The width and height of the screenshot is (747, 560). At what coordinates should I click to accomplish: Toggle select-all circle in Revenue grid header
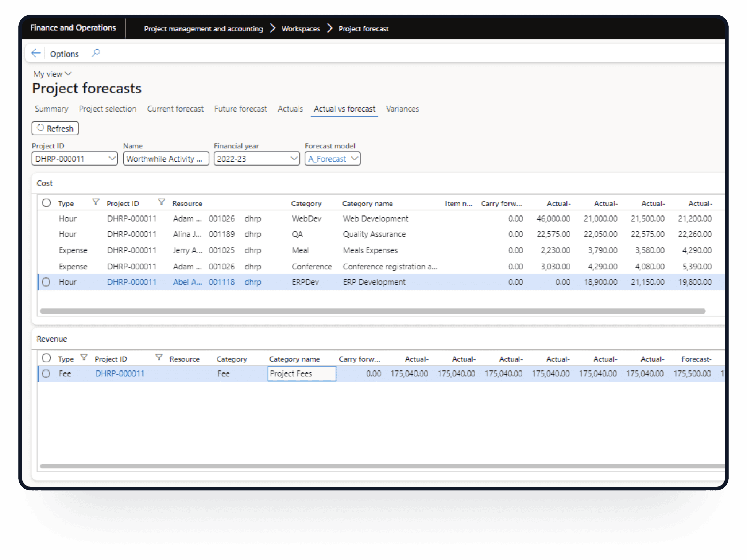pos(46,358)
